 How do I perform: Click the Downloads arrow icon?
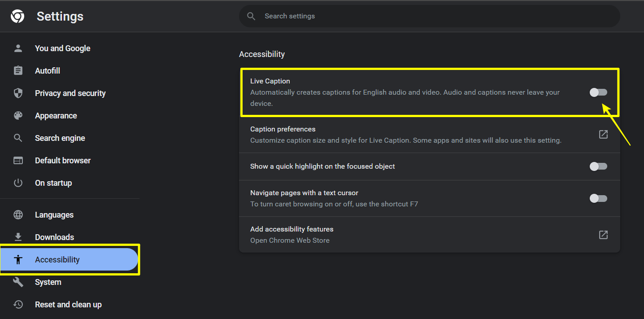tap(18, 237)
